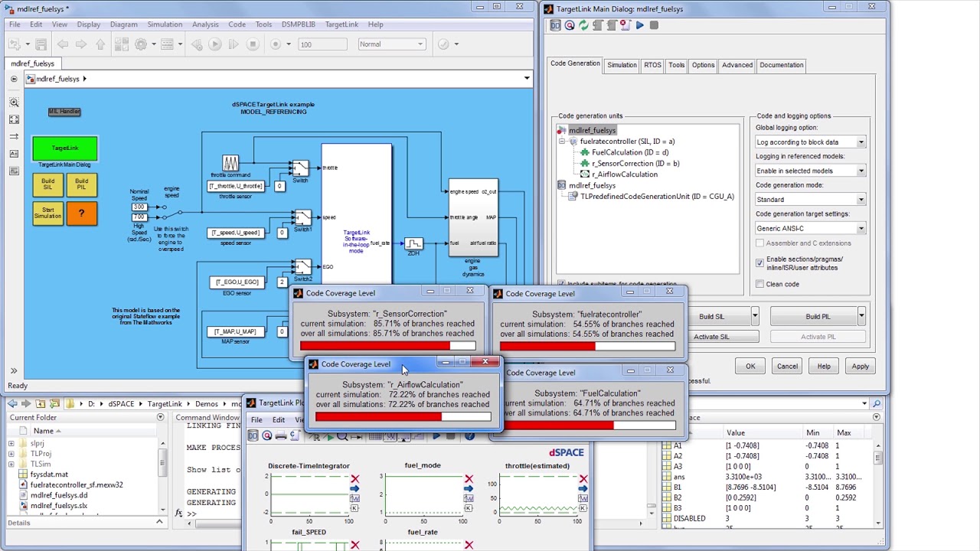This screenshot has width=980, height=551.
Task: Click Cancel button in TargetLink dialog
Action: [x=787, y=367]
